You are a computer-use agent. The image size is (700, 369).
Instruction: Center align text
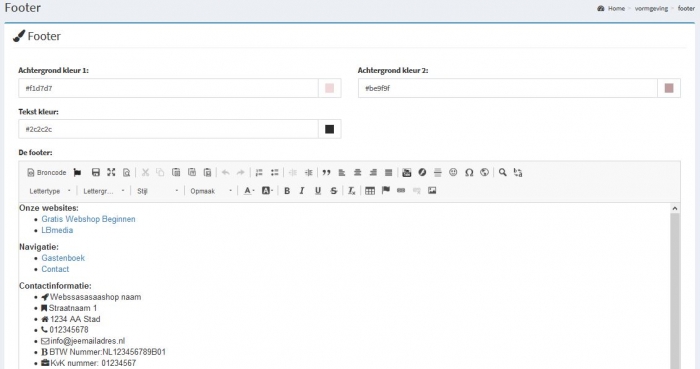(358, 172)
